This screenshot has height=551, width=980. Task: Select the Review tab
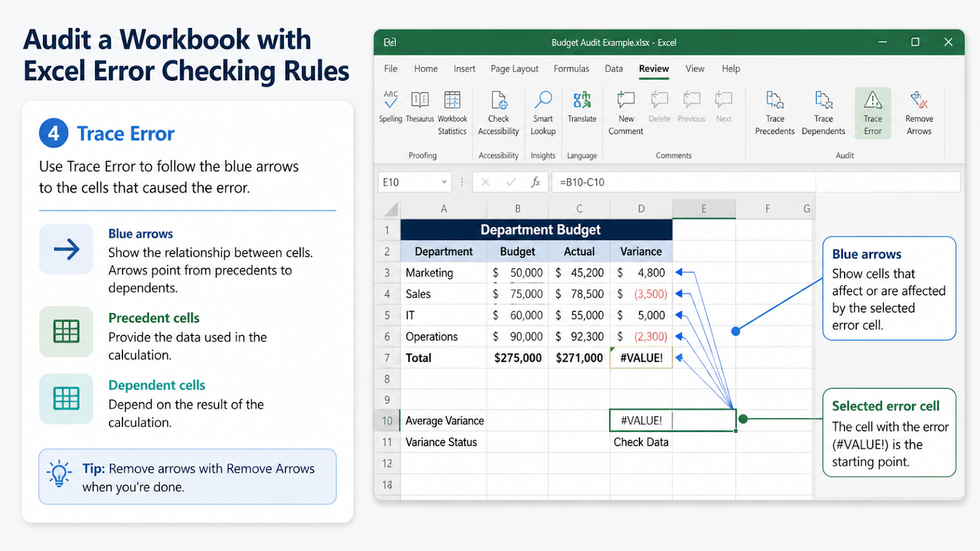[654, 69]
